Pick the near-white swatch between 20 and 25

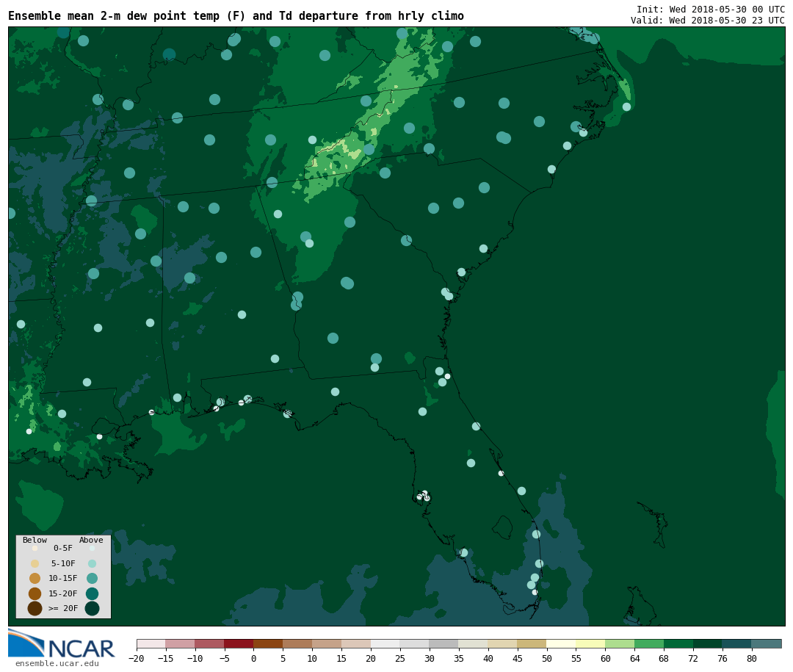point(386,643)
